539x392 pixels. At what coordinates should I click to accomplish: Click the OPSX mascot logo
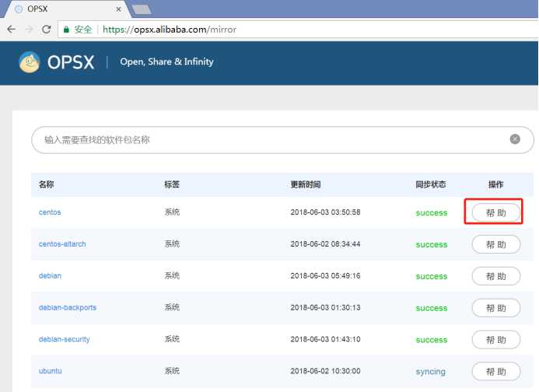30,62
